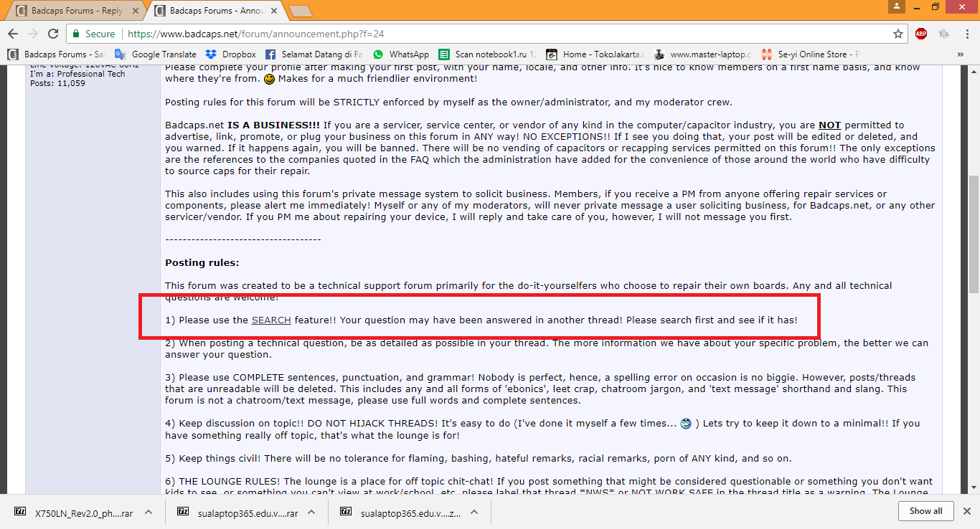Screen dimensions: 980x529
Task: Open a new browser tab
Action: 300,11
